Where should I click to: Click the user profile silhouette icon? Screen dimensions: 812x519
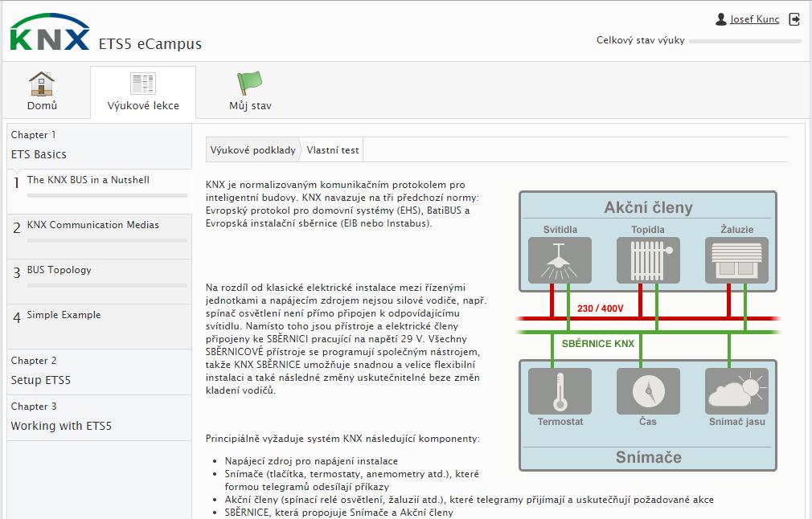point(721,19)
